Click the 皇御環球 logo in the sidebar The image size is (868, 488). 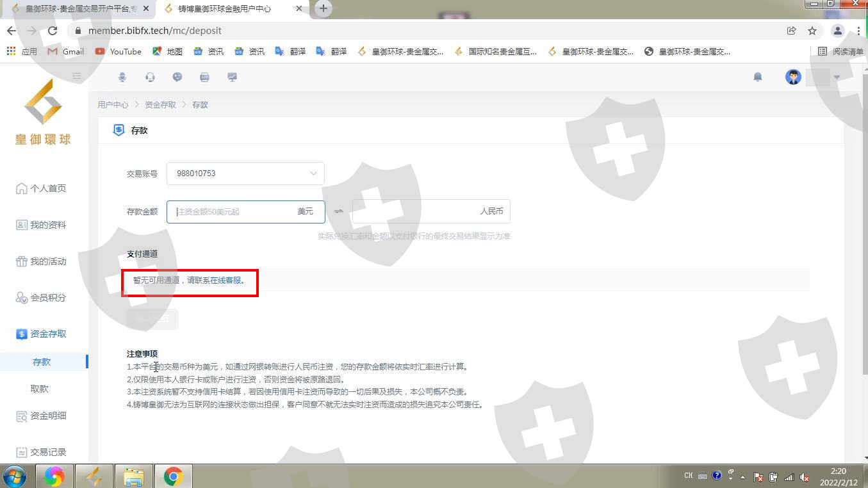pyautogui.click(x=44, y=113)
